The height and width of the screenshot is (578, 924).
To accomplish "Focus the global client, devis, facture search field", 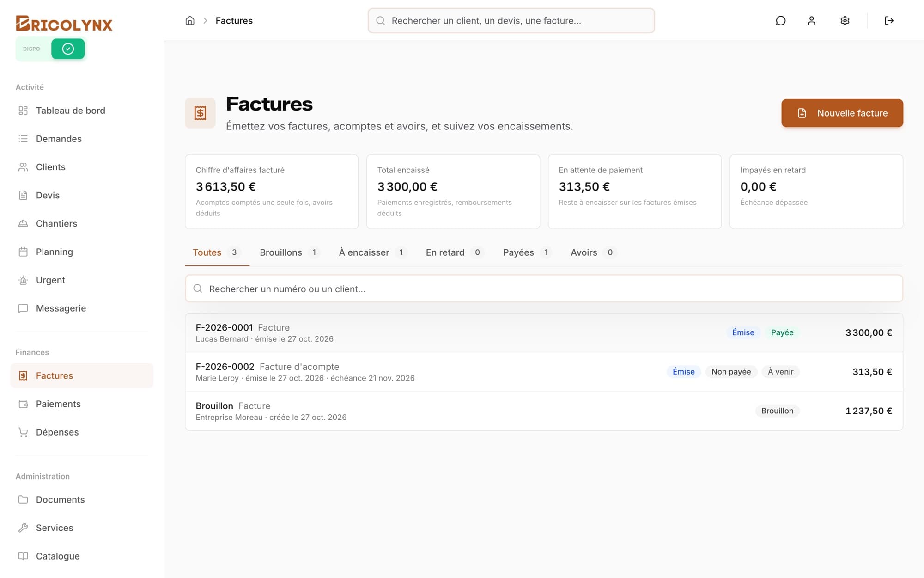I will pyautogui.click(x=511, y=20).
